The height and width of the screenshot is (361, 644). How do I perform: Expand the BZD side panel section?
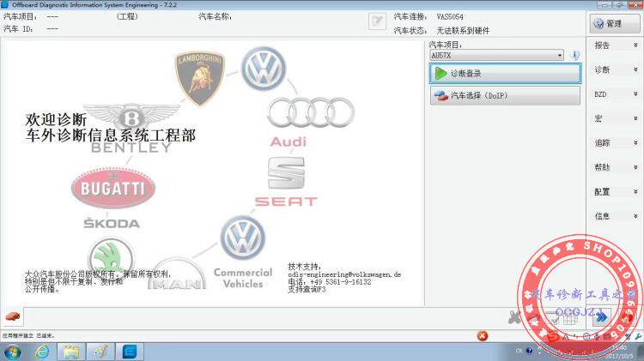615,94
